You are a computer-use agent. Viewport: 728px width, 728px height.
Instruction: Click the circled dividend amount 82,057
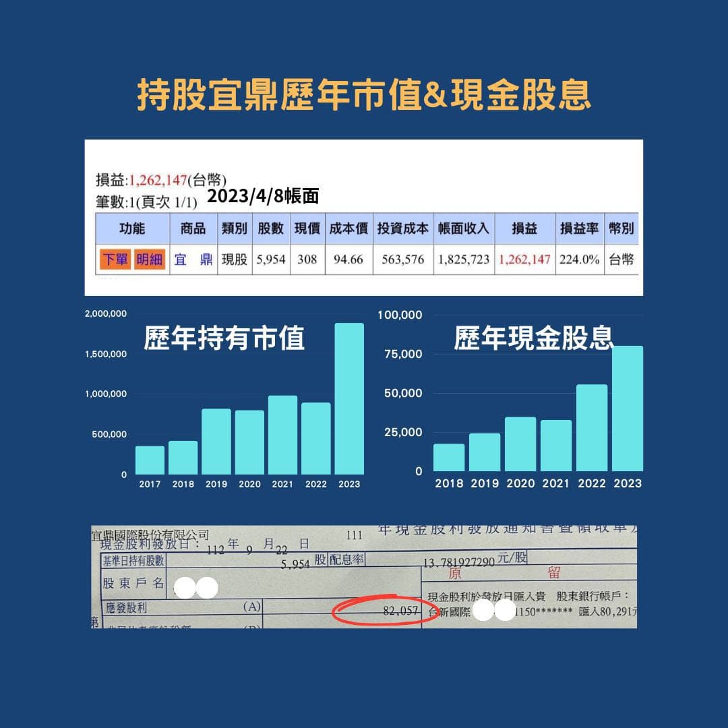(400, 611)
